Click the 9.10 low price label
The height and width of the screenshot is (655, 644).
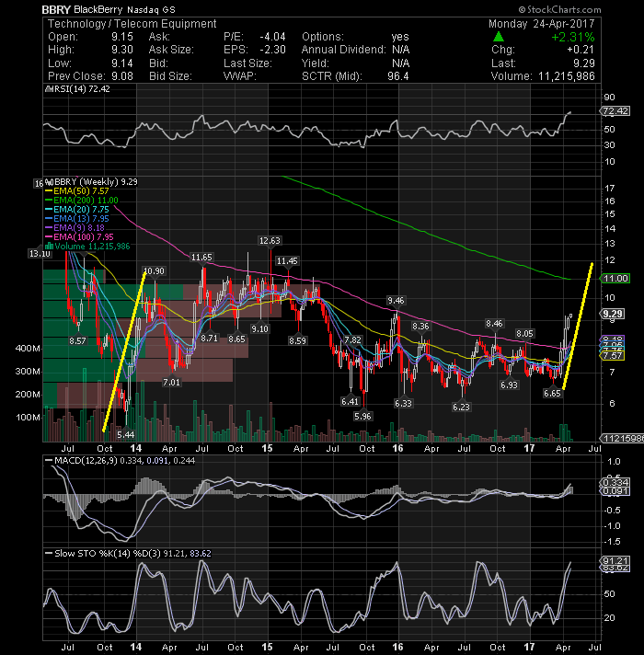(259, 328)
